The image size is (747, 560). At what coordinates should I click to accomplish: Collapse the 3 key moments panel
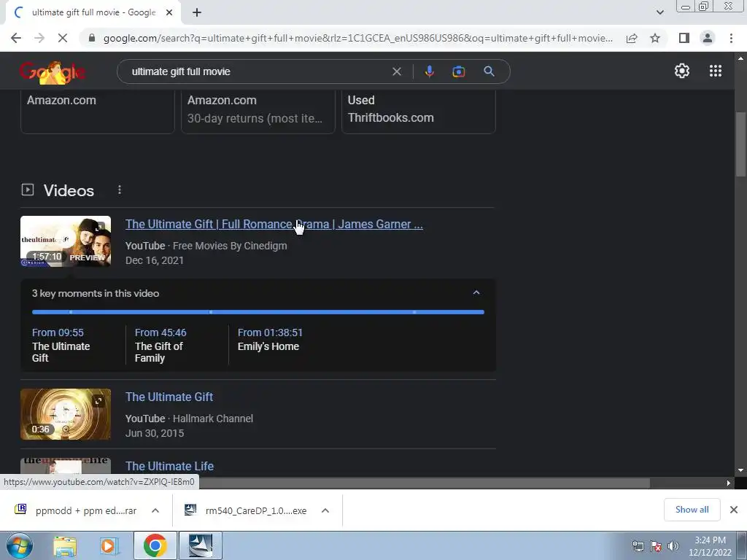coord(476,293)
